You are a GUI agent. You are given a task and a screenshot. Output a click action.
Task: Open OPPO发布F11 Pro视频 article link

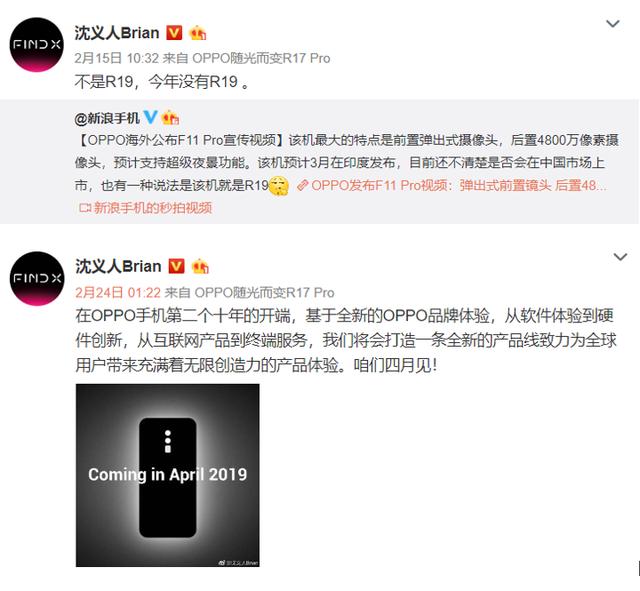[452, 186]
